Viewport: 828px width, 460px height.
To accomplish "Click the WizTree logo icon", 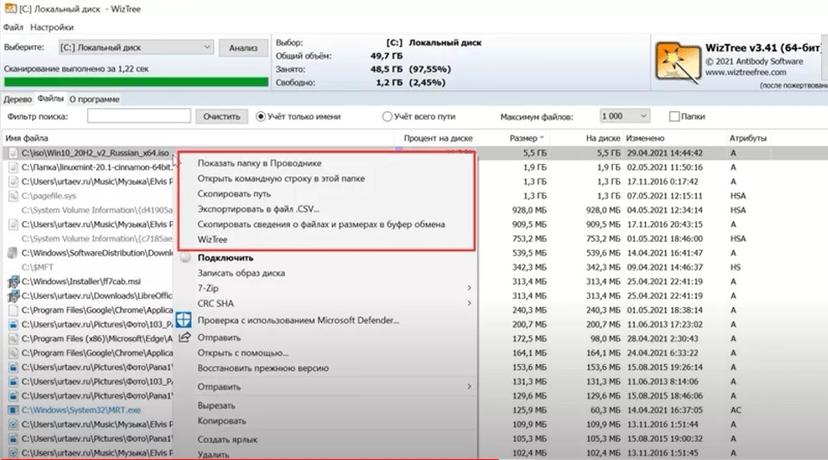I will pyautogui.click(x=678, y=63).
